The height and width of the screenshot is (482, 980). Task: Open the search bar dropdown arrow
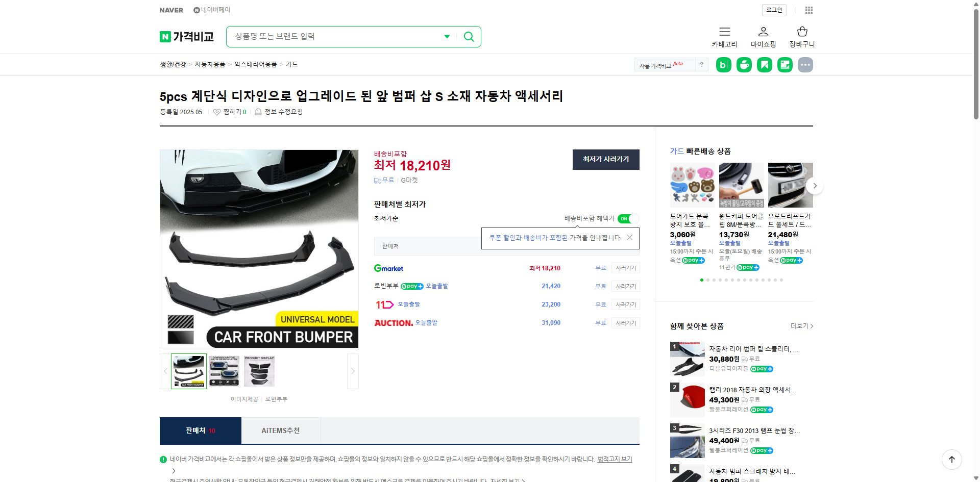tap(447, 36)
